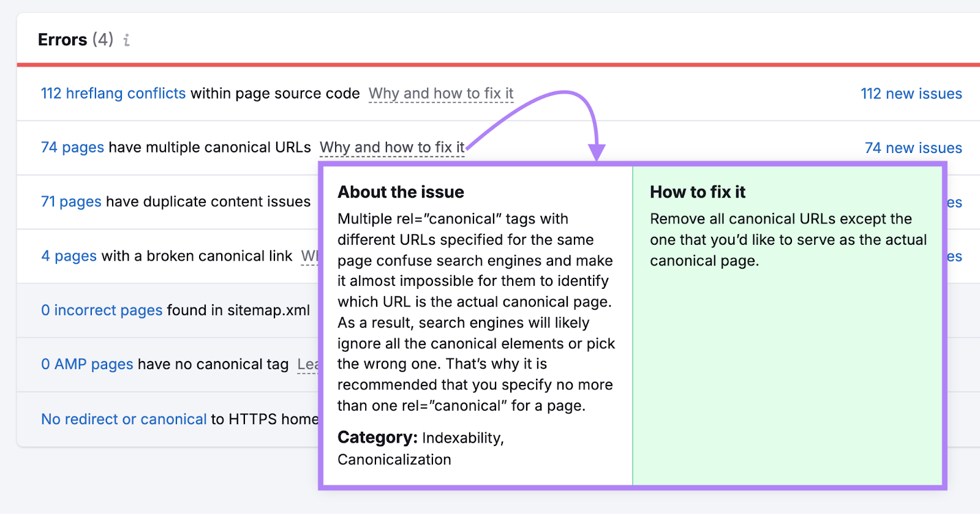This screenshot has width=980, height=514.
Task: Click the 0 incorrect pages link
Action: [102, 310]
